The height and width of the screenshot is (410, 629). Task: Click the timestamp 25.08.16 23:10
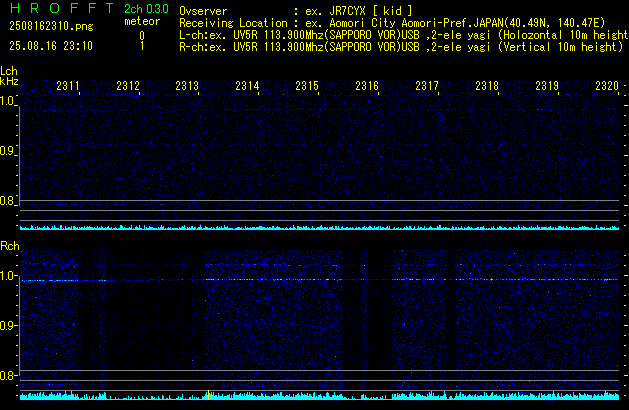51,46
